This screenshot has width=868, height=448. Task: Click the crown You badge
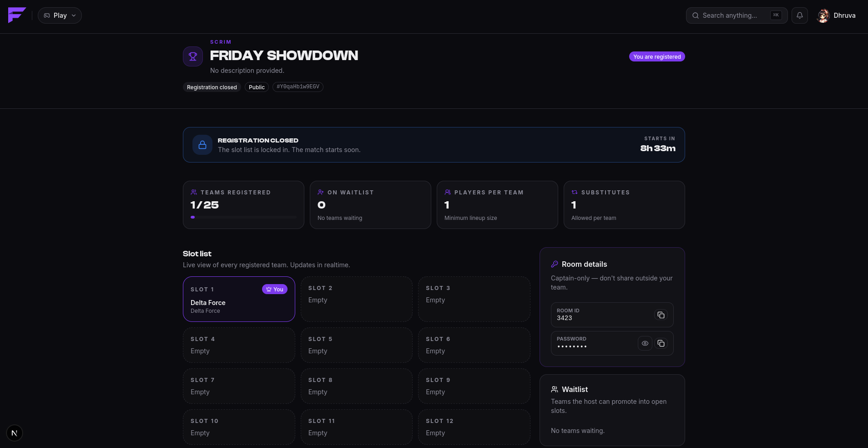tap(275, 289)
